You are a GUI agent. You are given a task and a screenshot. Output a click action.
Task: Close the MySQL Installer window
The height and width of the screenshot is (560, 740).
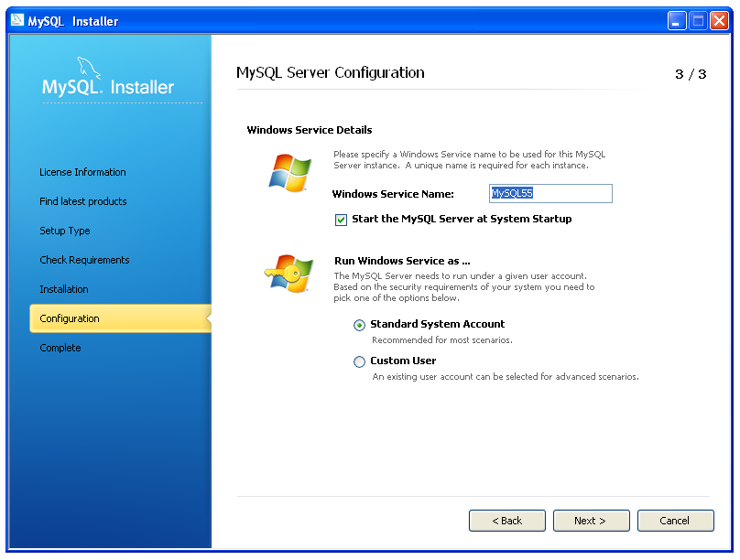click(719, 21)
